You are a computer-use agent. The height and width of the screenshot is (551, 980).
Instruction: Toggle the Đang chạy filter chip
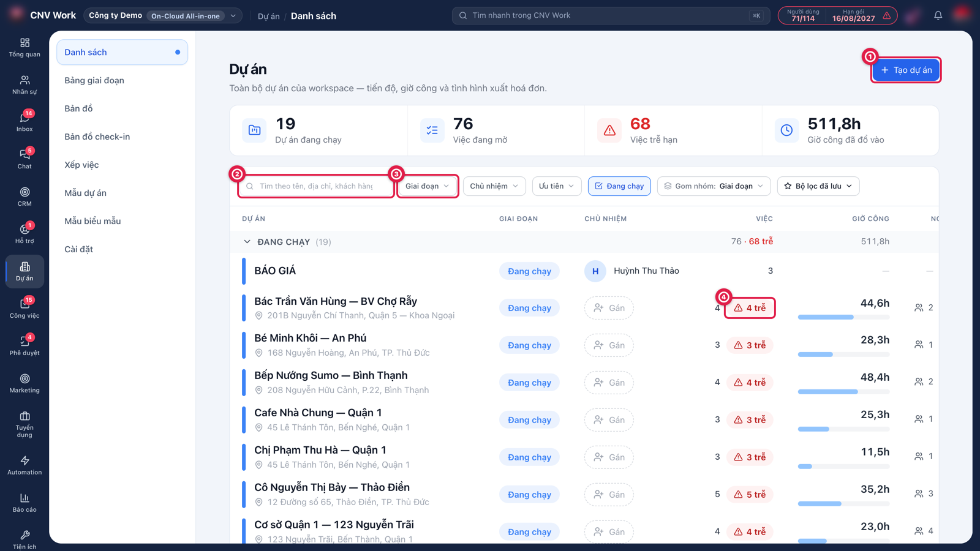point(619,186)
